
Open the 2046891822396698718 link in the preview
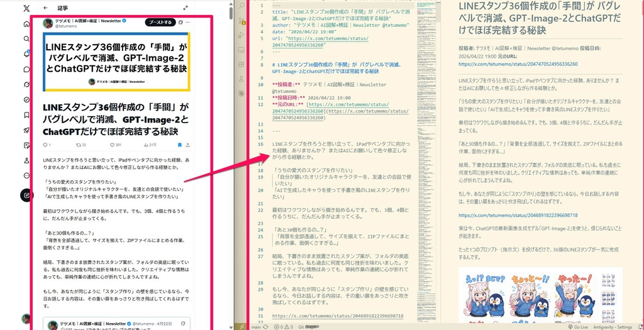point(518,215)
